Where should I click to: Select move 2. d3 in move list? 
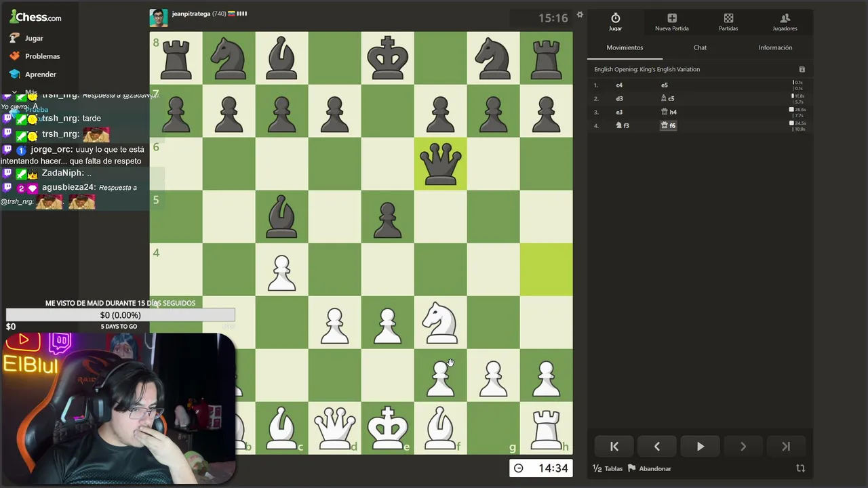coord(619,99)
